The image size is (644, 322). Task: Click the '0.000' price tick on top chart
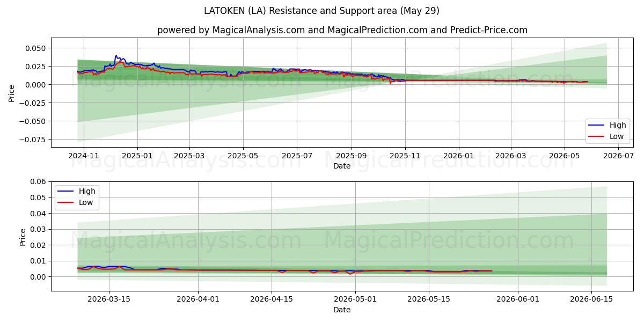tap(36, 85)
